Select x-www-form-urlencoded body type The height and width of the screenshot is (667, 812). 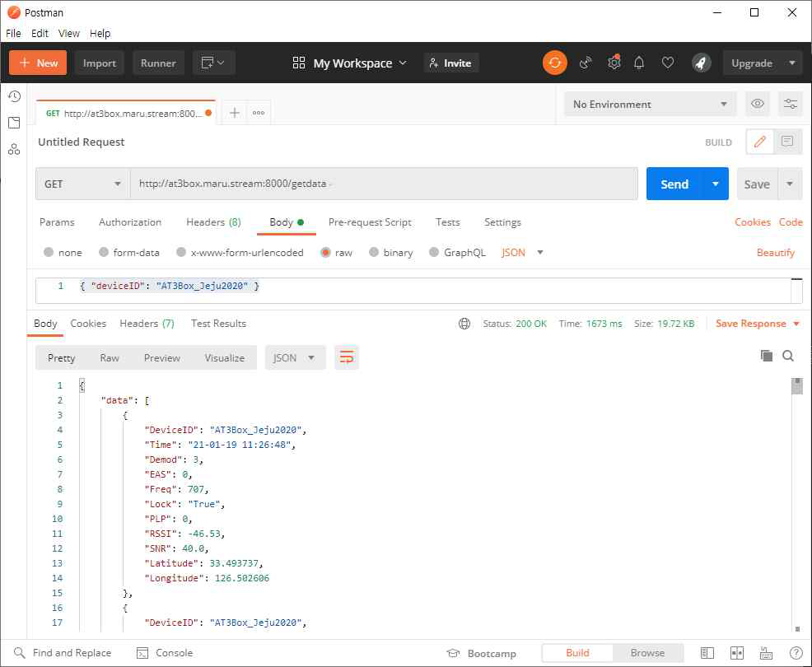(x=180, y=252)
